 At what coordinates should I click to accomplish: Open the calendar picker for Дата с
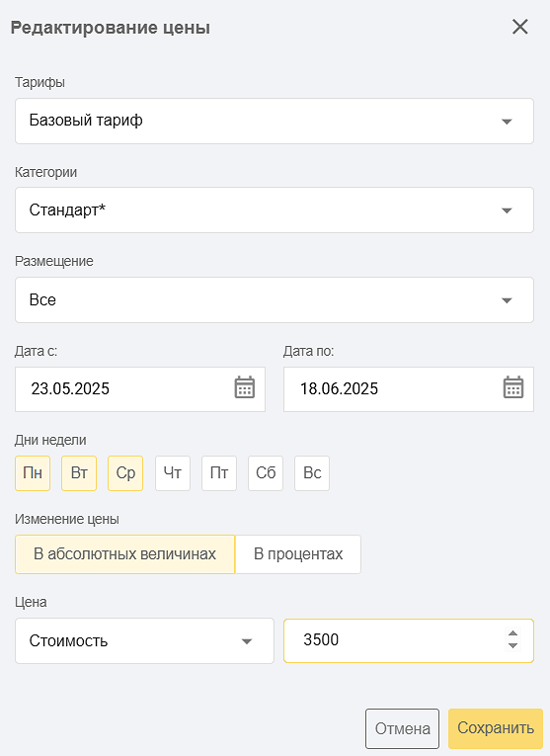245,387
